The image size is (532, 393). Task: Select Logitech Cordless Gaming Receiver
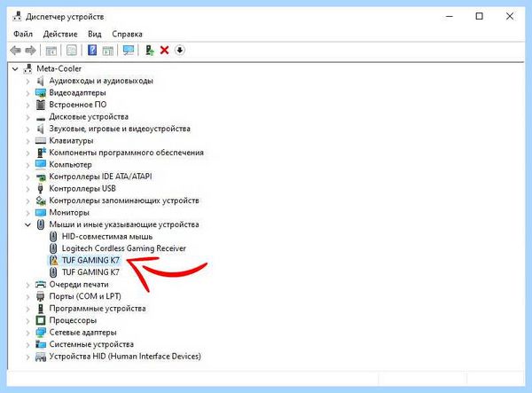(x=124, y=248)
